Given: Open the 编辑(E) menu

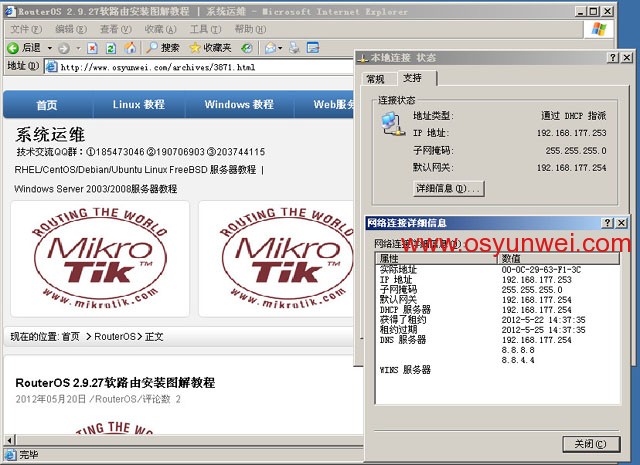Looking at the screenshot, I should coord(71,29).
